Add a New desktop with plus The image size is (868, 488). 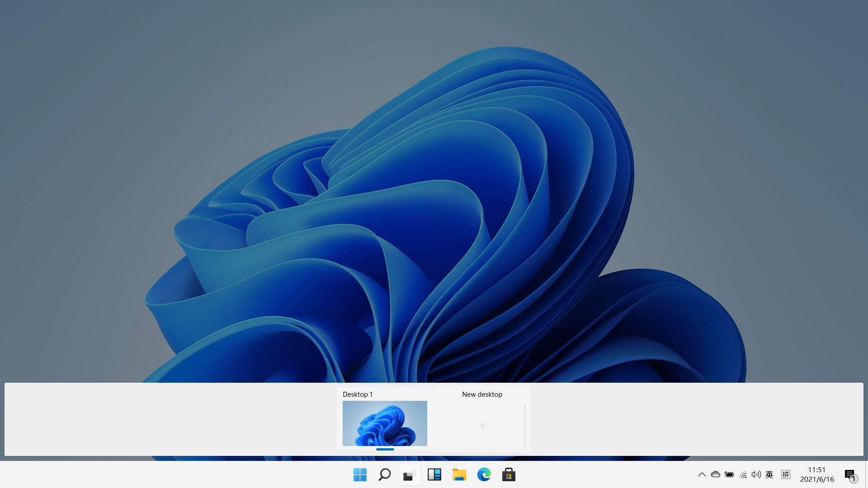point(482,425)
